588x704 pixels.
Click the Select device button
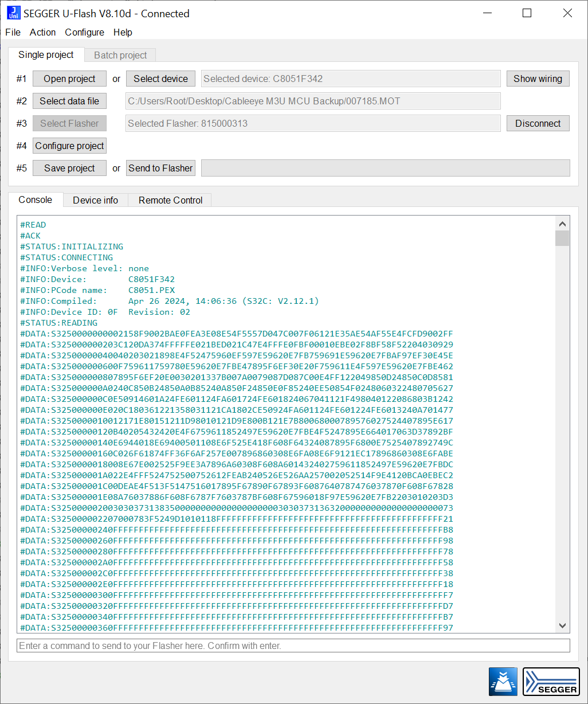[160, 79]
